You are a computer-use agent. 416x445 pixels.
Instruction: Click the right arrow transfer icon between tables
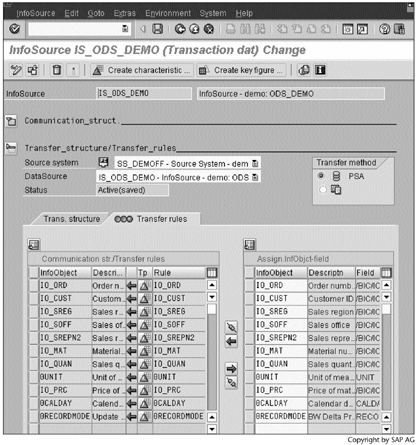pyautogui.click(x=231, y=369)
